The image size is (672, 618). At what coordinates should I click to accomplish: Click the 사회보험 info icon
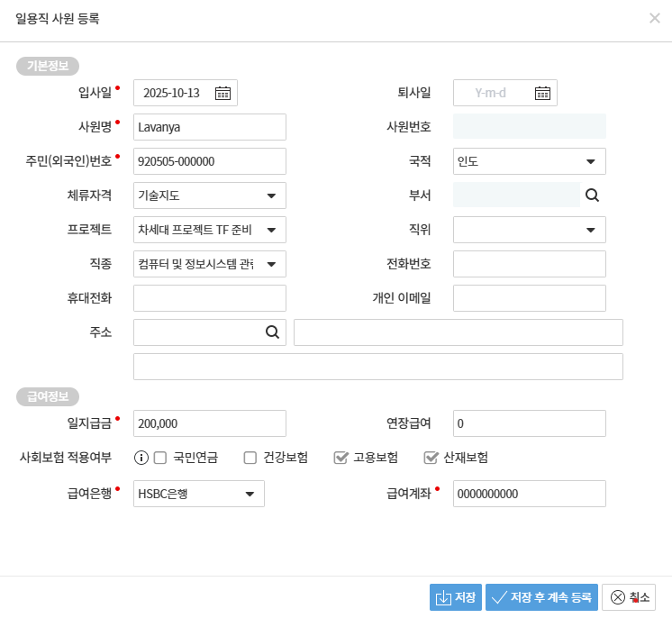pyautogui.click(x=141, y=458)
